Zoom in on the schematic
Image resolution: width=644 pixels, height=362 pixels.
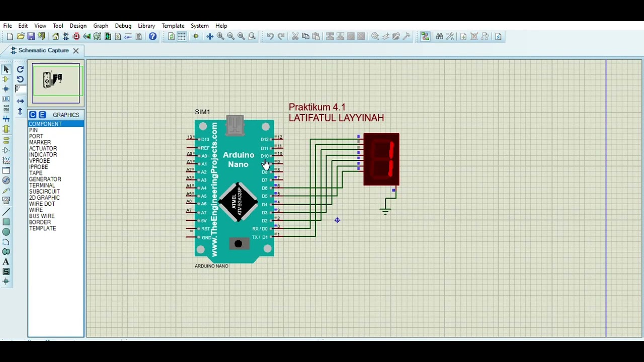(220, 36)
